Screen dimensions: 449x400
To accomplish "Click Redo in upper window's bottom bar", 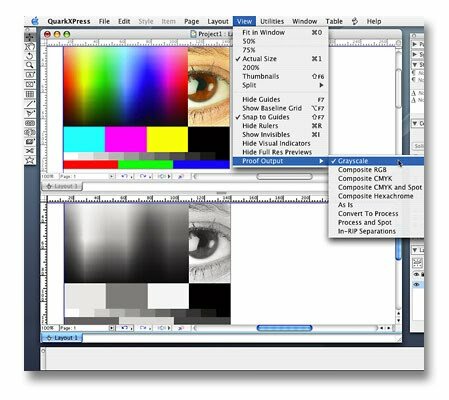I will pos(144,176).
